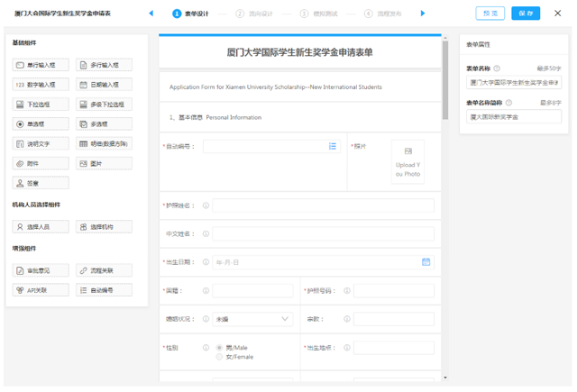Image resolution: width=577 pixels, height=392 pixels.
Task: Click the right blue arrow for next step
Action: point(423,14)
